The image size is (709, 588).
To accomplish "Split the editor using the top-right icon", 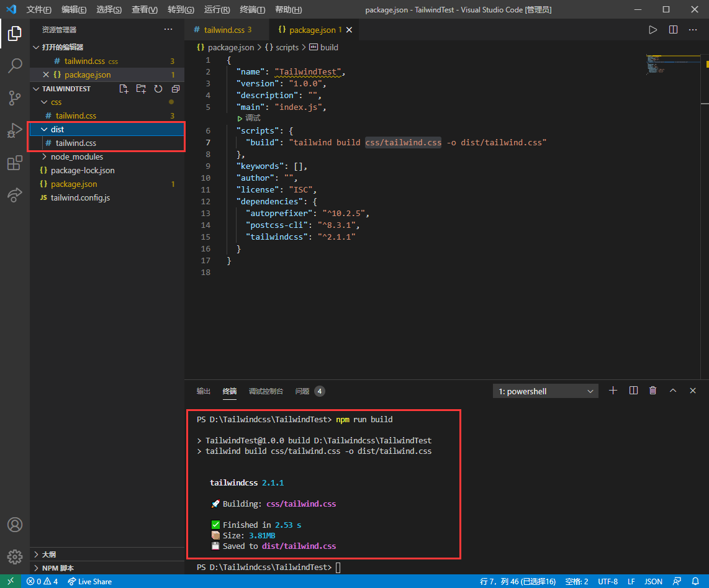I will click(673, 29).
